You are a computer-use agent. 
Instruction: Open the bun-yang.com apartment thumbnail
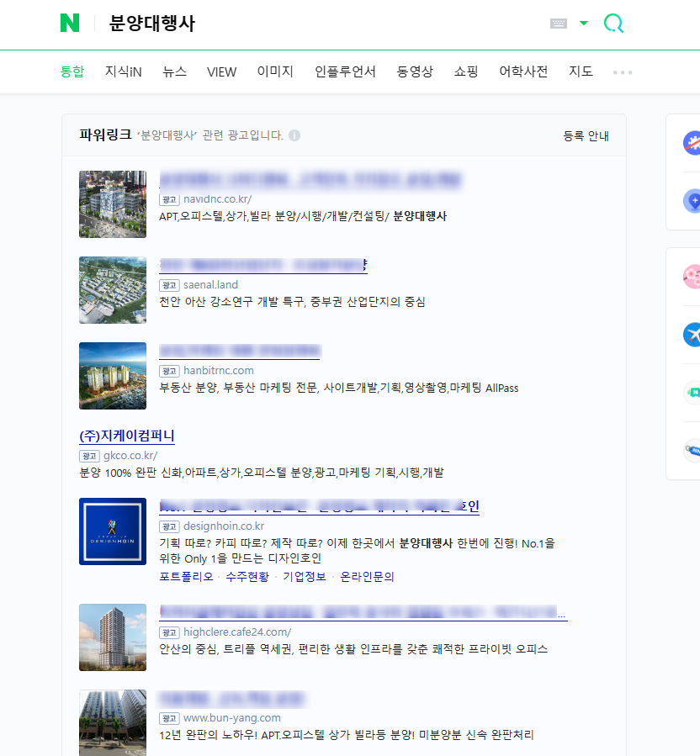click(113, 722)
